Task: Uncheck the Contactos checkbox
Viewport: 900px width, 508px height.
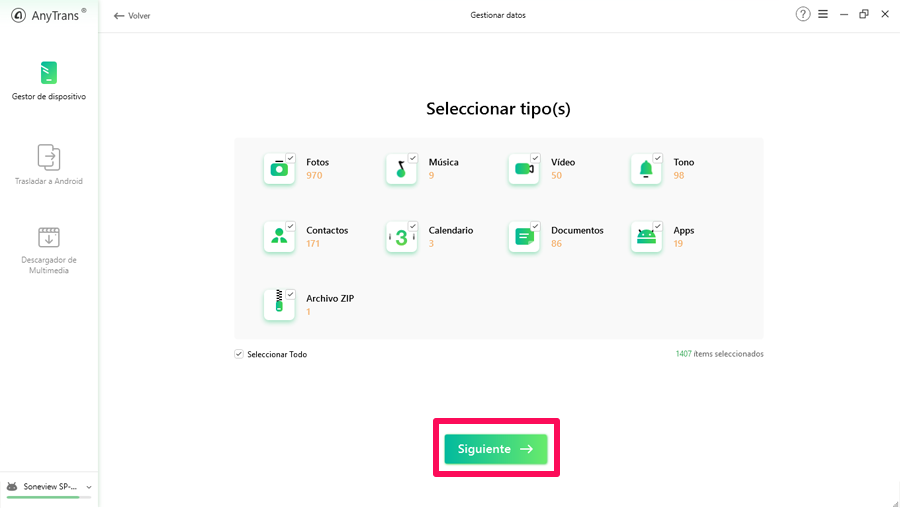Action: (x=290, y=226)
